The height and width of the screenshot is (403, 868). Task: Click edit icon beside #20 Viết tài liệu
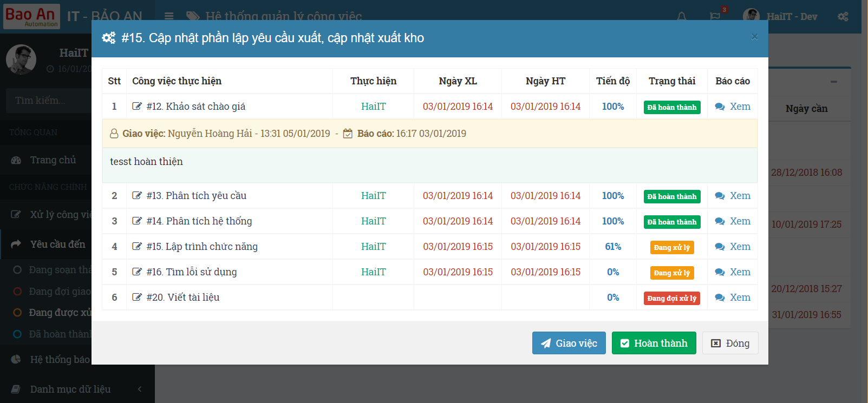[137, 298]
